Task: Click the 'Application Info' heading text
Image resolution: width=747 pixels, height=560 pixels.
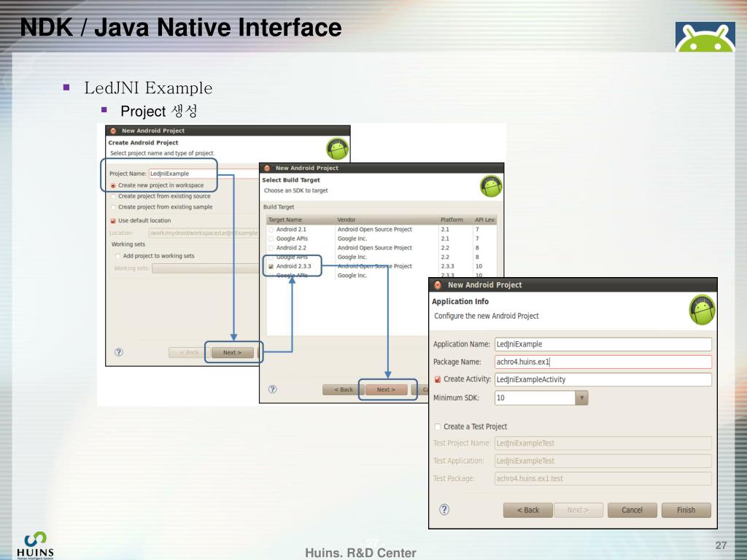Action: coord(460,301)
